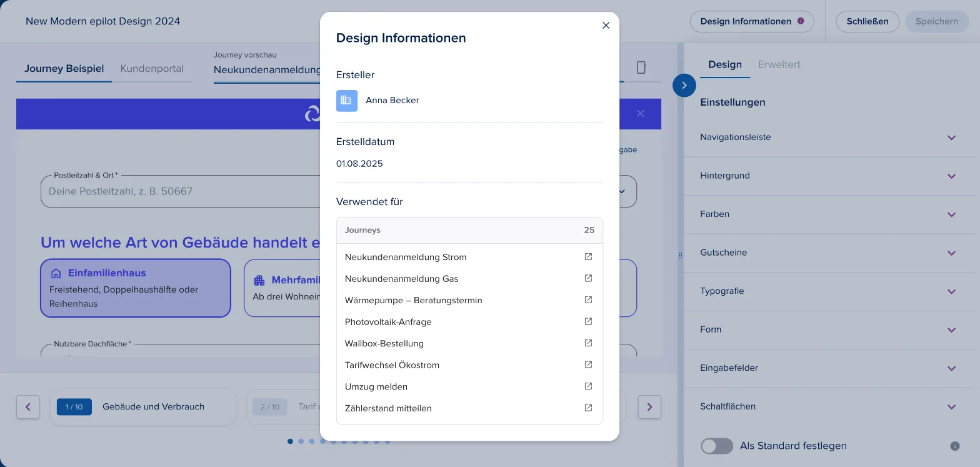Click the Postleitzahl & Ort input field
The image size is (980, 467).
point(180,191)
